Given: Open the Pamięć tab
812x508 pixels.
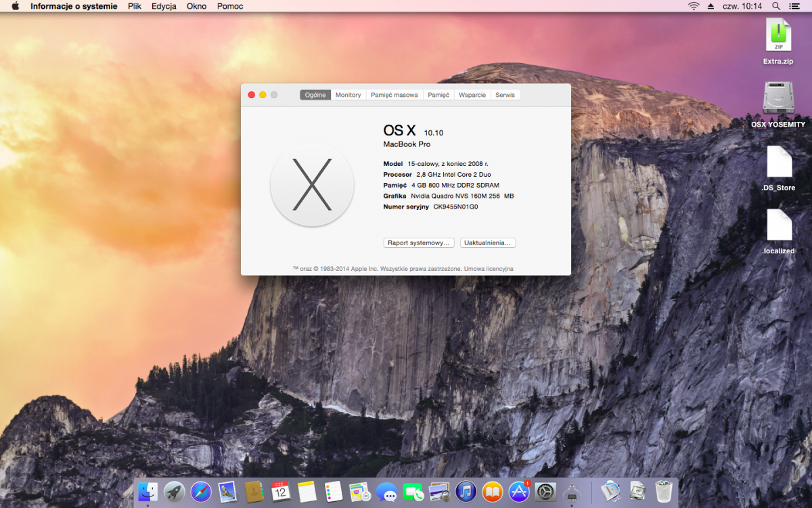Looking at the screenshot, I should coord(438,95).
